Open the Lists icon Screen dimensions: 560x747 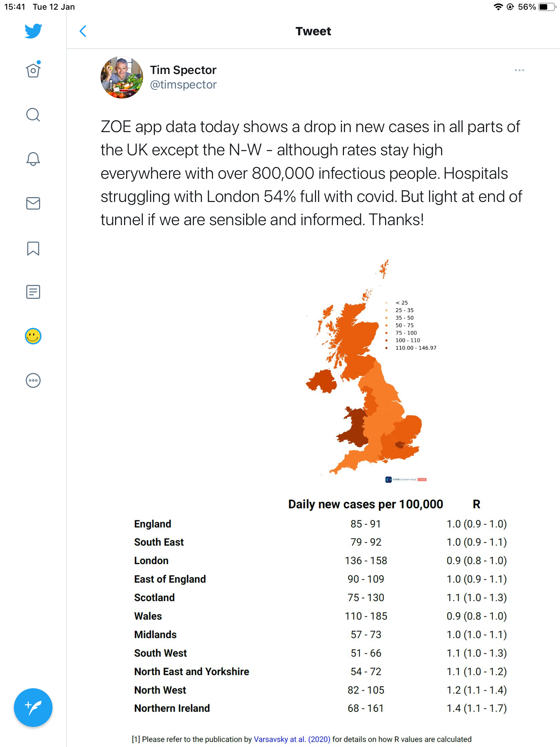pos(33,292)
